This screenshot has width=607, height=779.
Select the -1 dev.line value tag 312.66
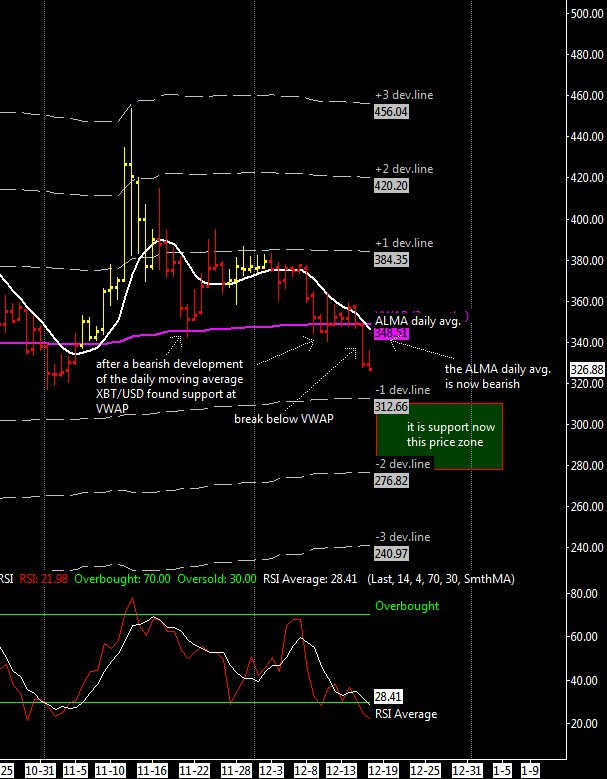pyautogui.click(x=389, y=407)
